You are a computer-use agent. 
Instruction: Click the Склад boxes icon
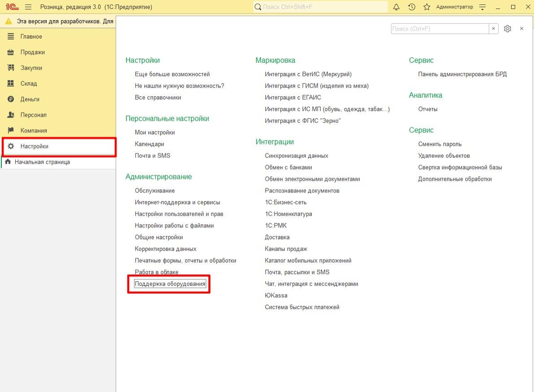(x=11, y=83)
